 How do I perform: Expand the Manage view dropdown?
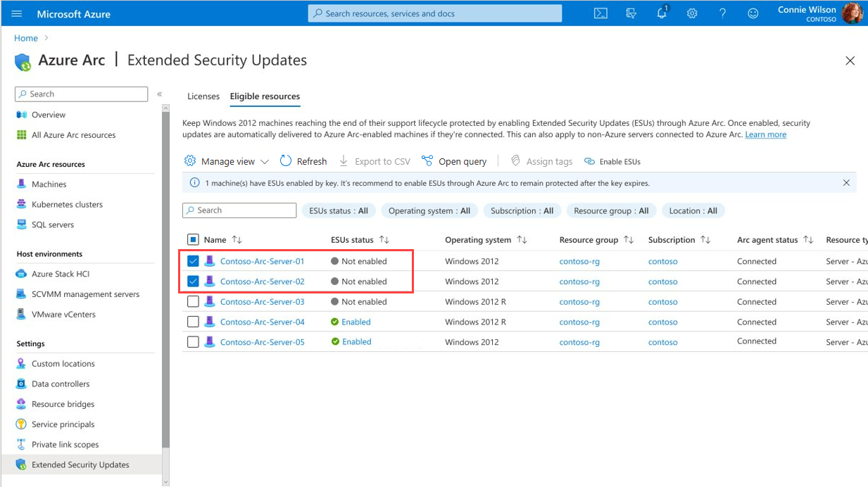[x=227, y=161]
